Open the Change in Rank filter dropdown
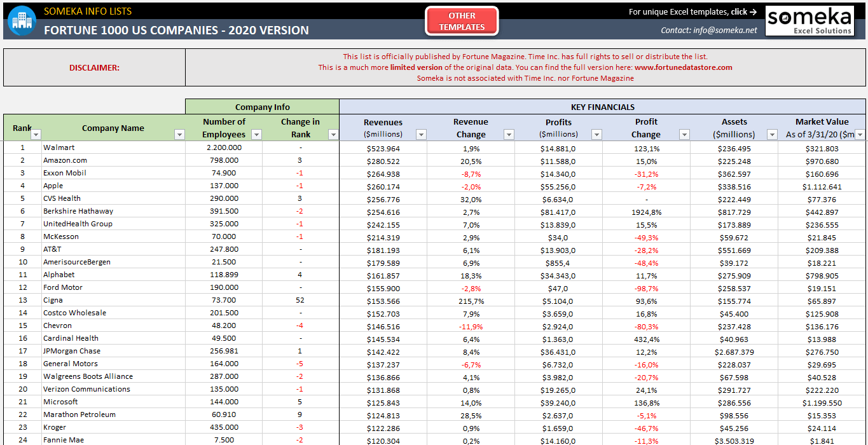 (333, 134)
